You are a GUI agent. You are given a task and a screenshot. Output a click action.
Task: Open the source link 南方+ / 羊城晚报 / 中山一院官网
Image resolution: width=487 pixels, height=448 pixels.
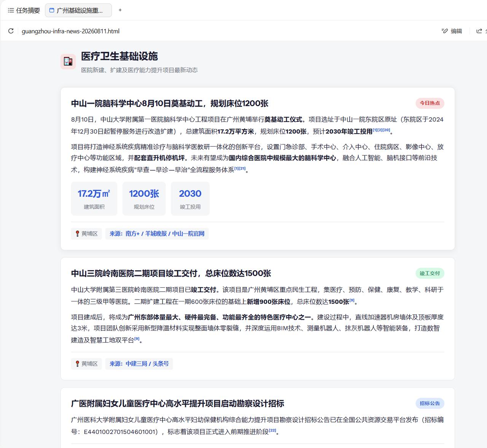(x=157, y=234)
